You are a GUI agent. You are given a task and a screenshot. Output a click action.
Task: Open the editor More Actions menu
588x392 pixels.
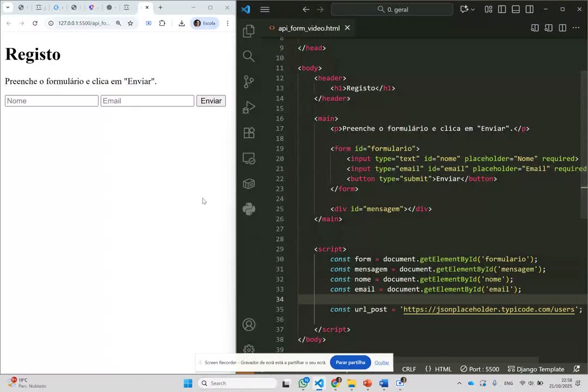click(x=576, y=28)
